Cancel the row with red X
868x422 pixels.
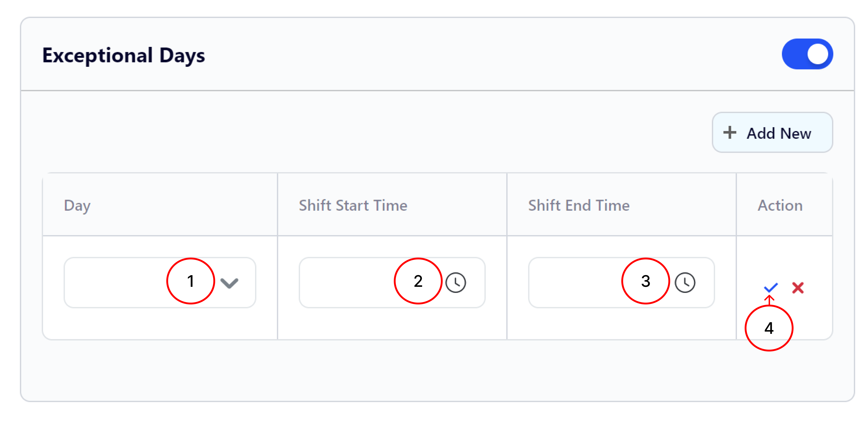798,288
